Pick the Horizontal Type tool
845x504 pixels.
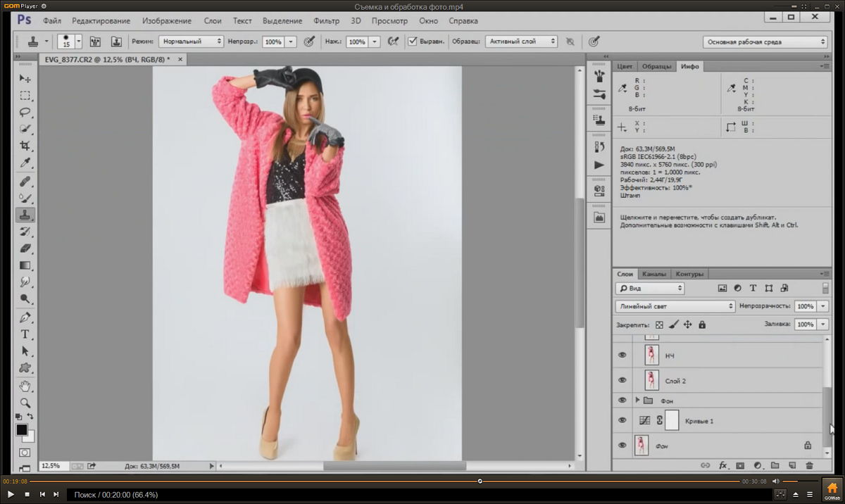pos(25,334)
